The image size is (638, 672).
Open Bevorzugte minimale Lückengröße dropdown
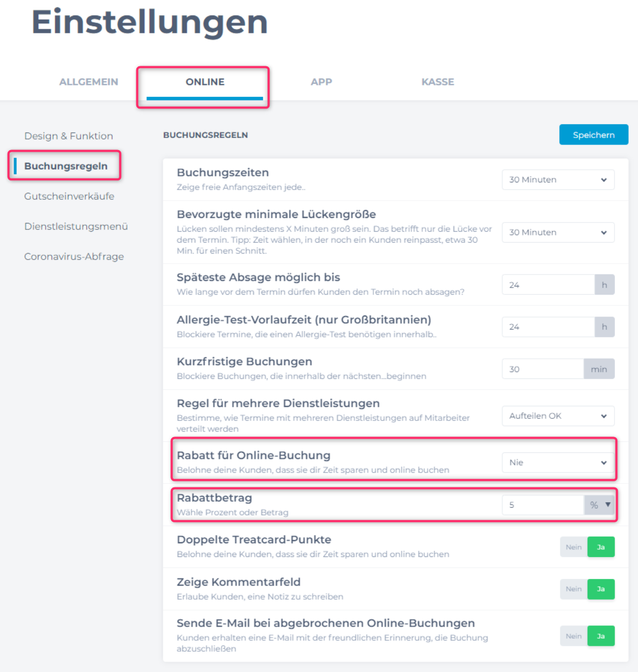point(557,232)
